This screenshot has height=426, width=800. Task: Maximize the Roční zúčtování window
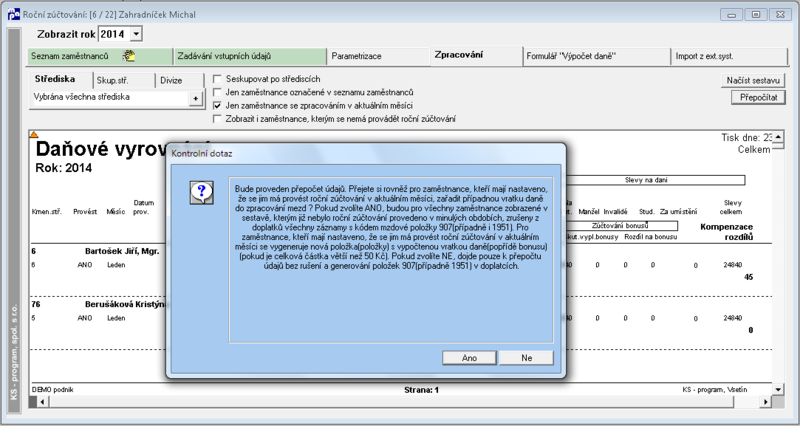point(756,14)
